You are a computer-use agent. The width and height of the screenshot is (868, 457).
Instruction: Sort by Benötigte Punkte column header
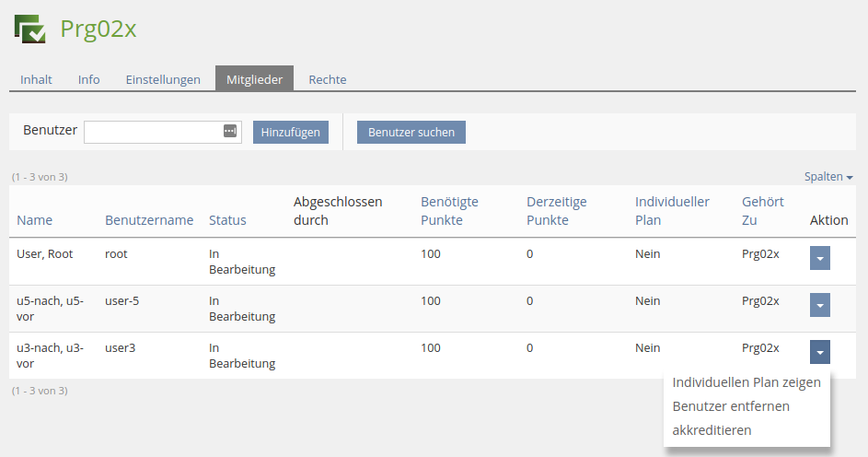449,211
